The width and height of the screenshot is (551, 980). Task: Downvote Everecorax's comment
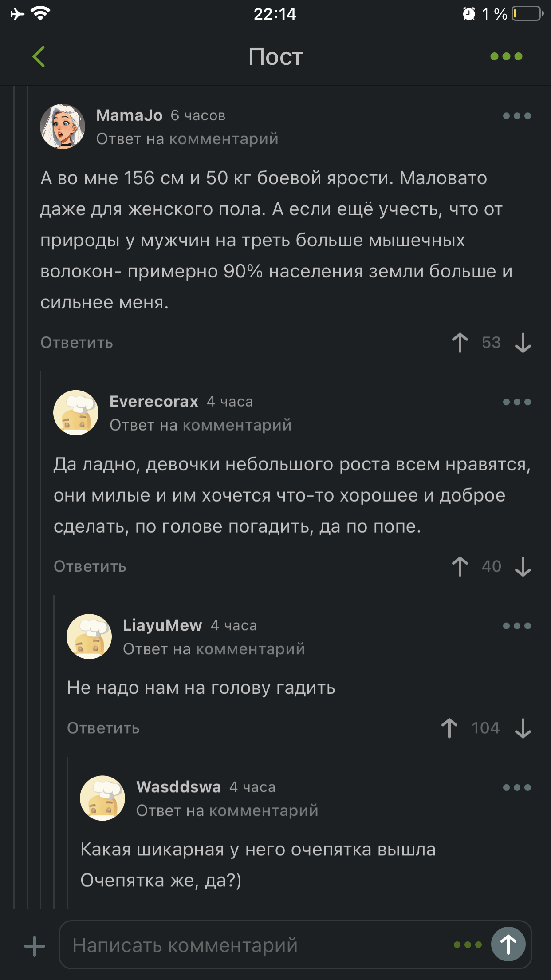(523, 566)
